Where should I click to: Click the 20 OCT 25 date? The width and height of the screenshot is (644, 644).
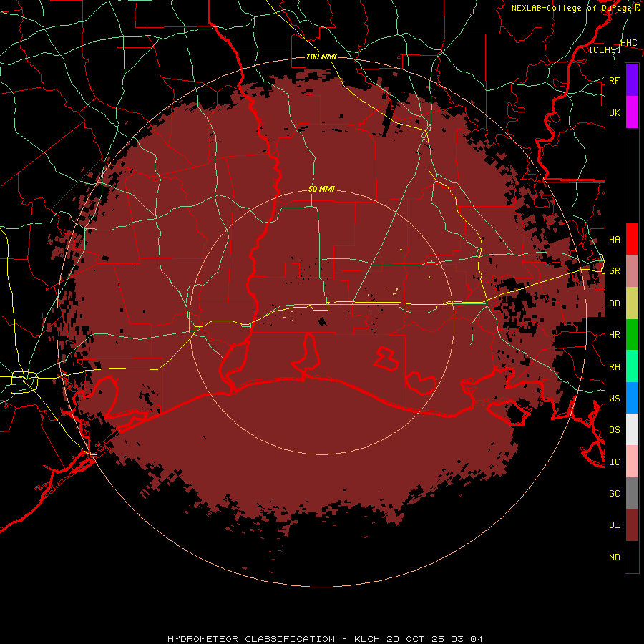click(414, 639)
